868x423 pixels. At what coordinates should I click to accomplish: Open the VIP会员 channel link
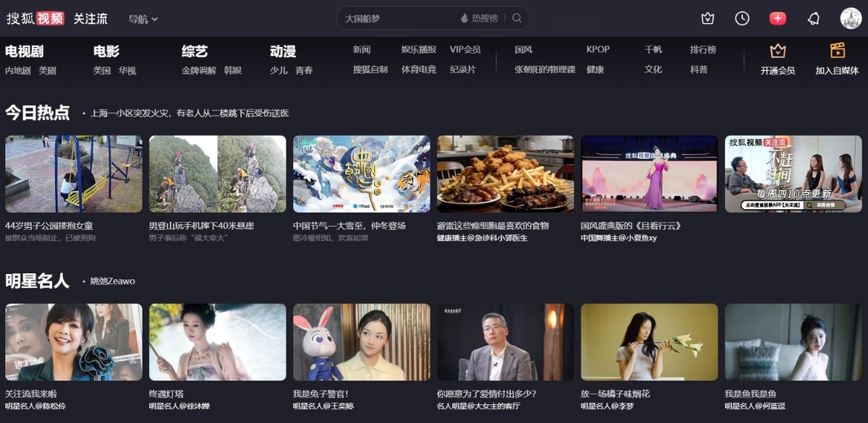465,50
